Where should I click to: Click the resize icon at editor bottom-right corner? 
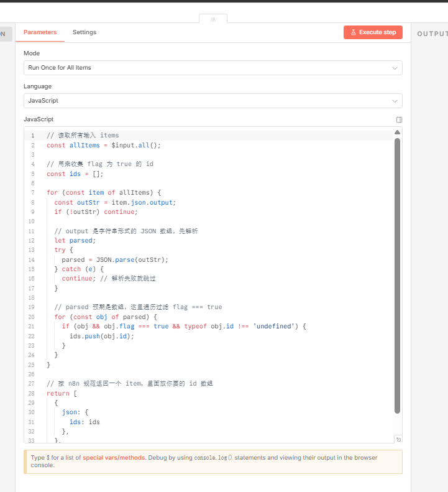coord(398,439)
